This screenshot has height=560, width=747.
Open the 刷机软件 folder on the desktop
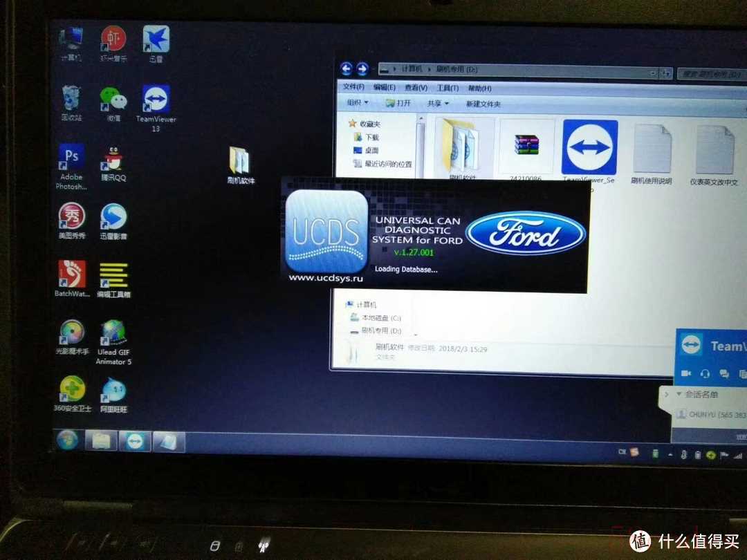[241, 165]
